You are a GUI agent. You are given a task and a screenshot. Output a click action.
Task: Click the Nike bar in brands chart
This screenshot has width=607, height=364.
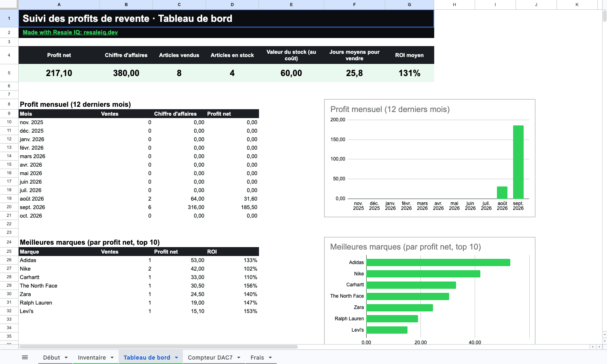pyautogui.click(x=423, y=274)
